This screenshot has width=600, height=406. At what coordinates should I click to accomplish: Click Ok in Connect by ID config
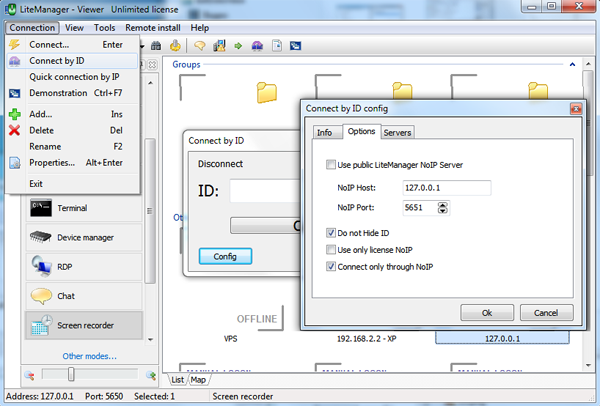click(x=487, y=313)
